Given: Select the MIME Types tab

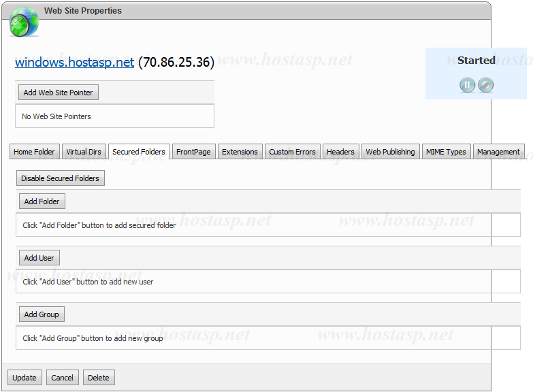Looking at the screenshot, I should [x=446, y=152].
